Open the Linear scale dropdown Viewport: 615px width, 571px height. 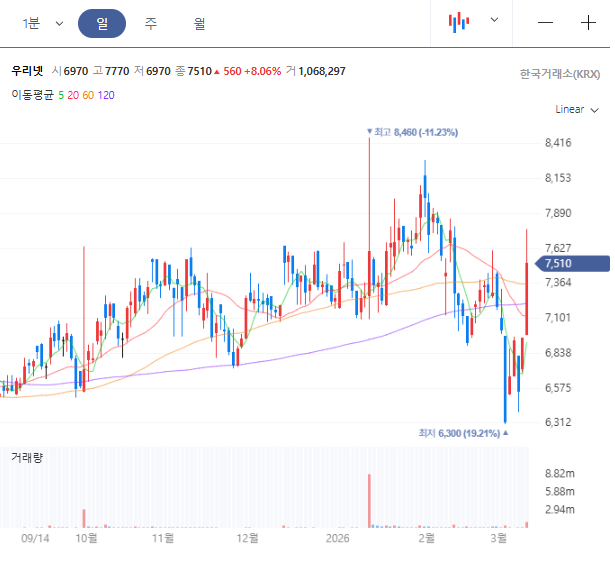[576, 109]
